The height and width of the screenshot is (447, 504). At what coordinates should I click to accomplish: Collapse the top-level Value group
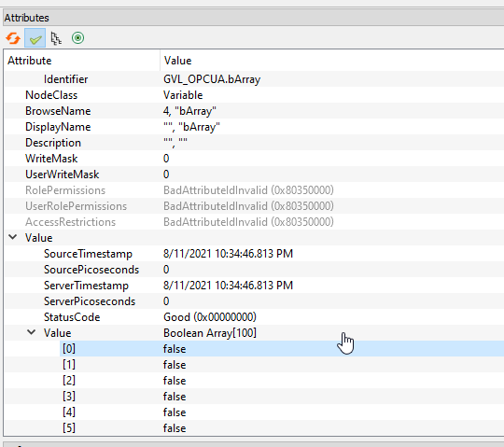[13, 237]
